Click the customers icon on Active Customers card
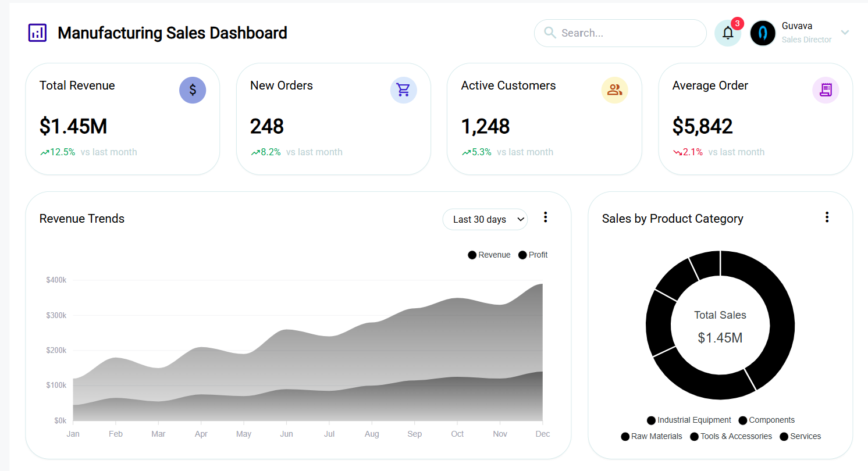The width and height of the screenshot is (868, 471). [615, 90]
